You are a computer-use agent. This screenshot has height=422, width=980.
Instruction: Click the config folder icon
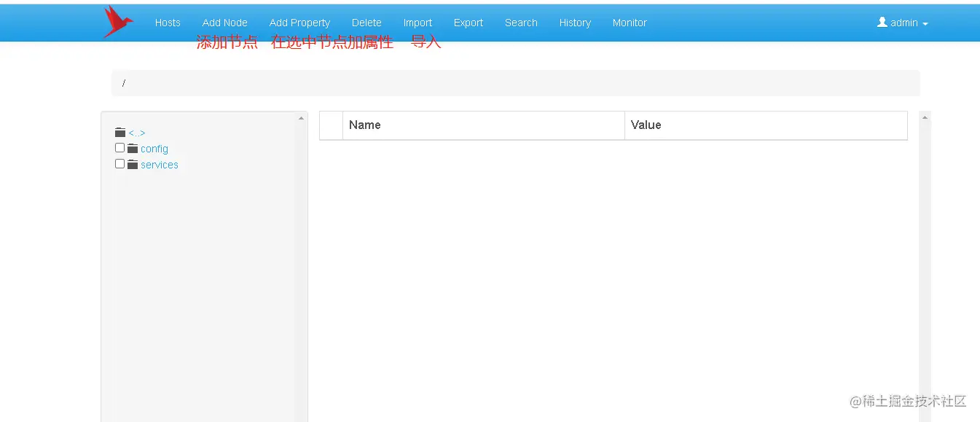click(133, 149)
